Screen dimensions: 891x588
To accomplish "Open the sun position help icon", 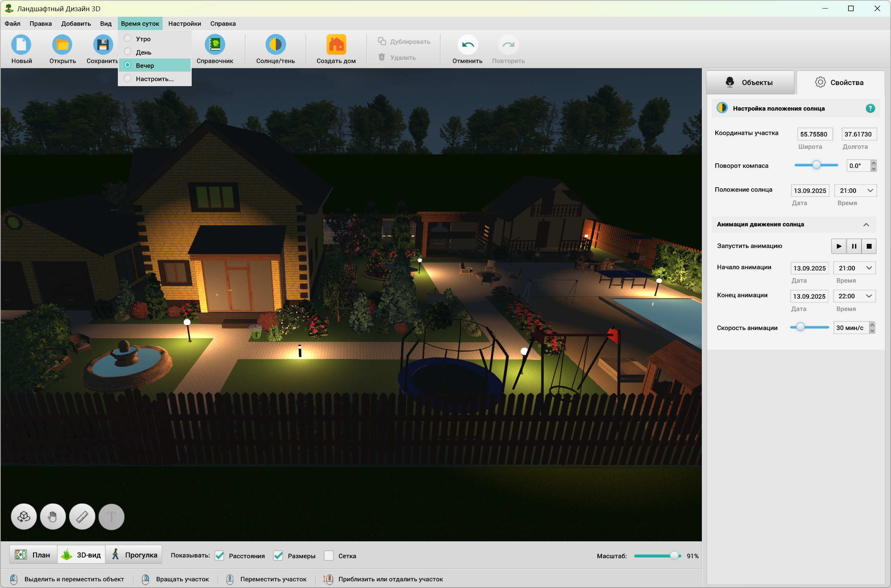I will 870,109.
